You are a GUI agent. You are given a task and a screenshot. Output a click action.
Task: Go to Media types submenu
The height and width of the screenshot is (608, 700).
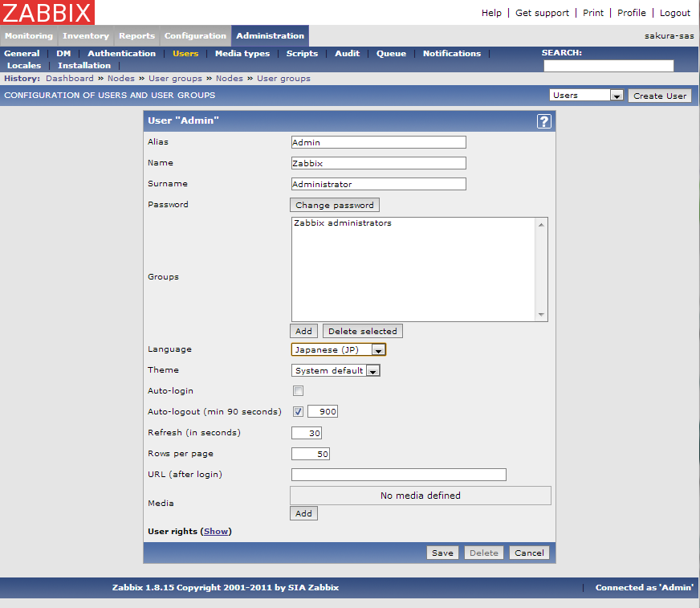[242, 54]
